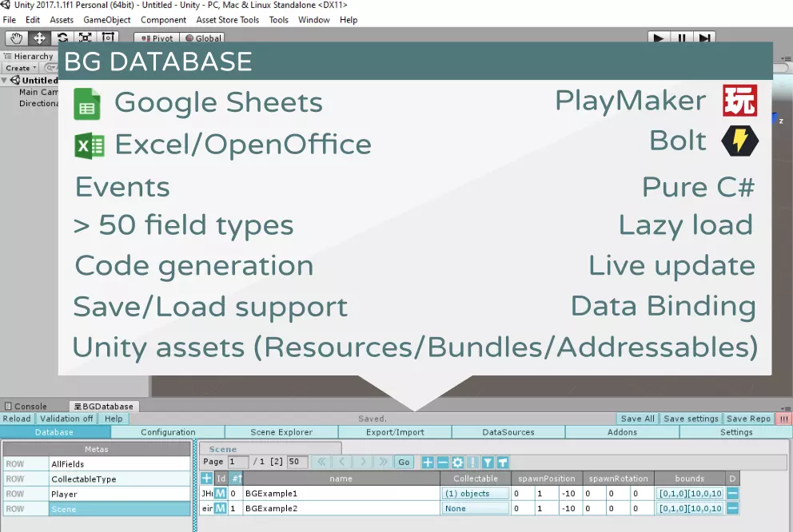Click the bounds cell for BGExample2
This screenshot has width=793, height=532.
690,508
